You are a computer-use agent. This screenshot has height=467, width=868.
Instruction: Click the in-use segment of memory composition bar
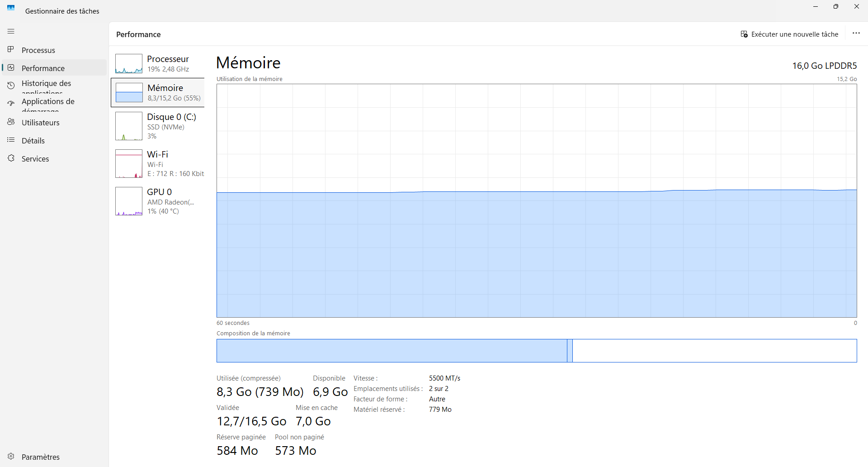click(392, 351)
